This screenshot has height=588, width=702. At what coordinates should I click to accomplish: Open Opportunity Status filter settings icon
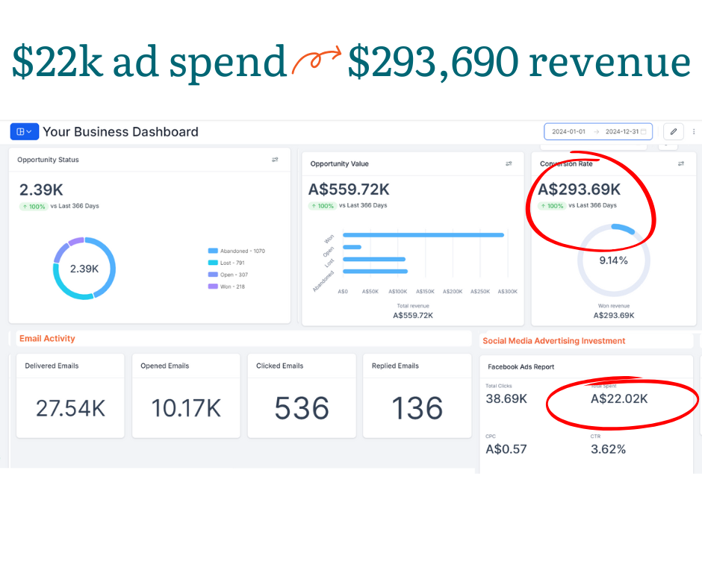tap(275, 160)
